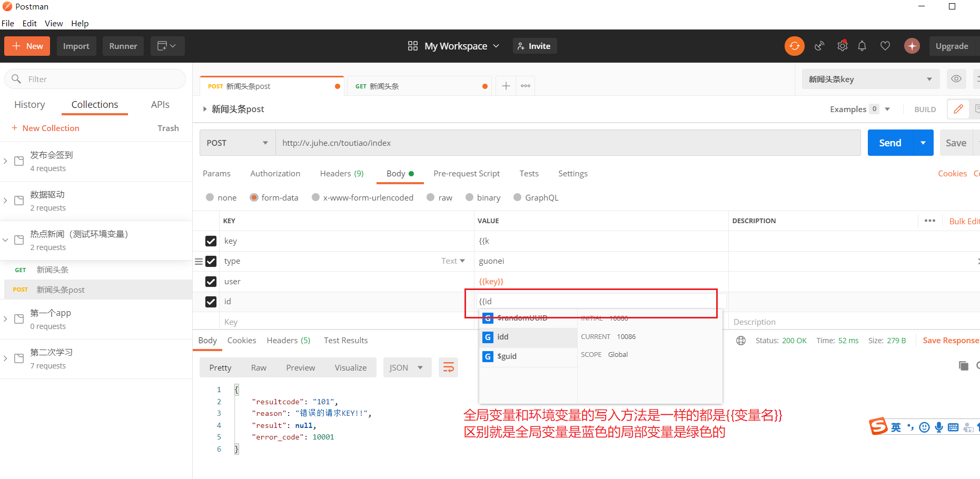
Task: Select the idd variable suggestion
Action: pos(529,337)
